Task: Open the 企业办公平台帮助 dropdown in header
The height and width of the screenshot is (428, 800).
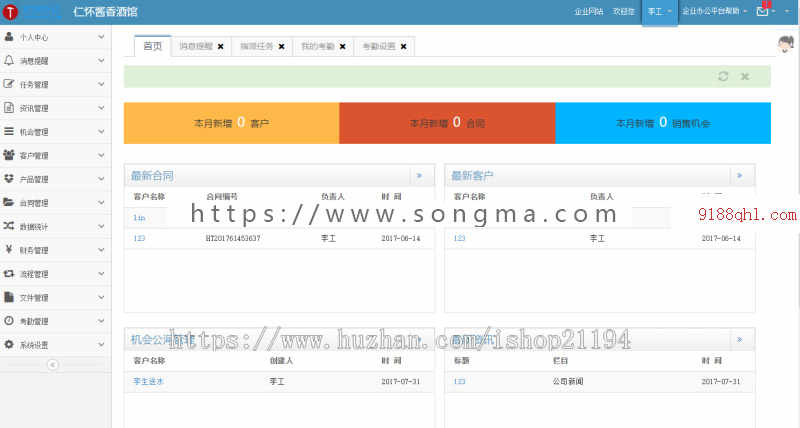Action: pos(714,11)
